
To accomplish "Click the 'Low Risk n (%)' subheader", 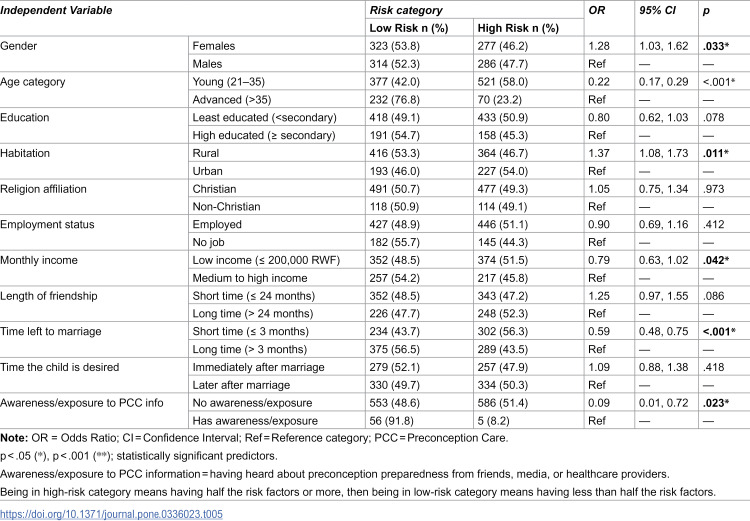I will pos(409,28).
